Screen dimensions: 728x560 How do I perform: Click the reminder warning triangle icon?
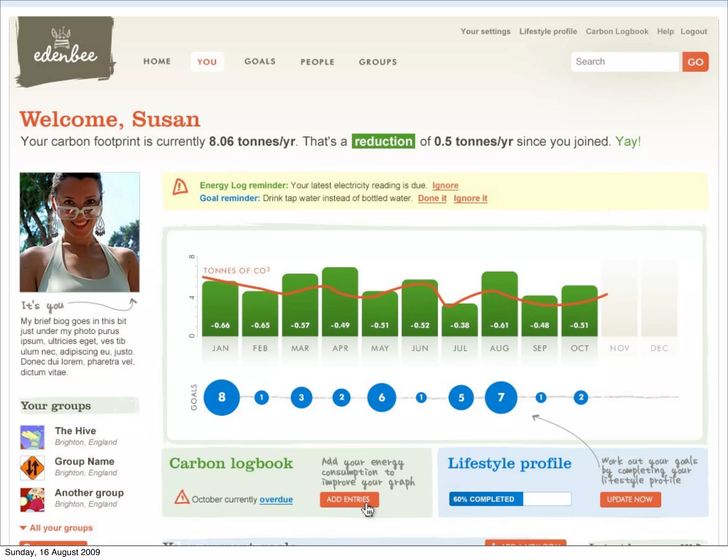pyautogui.click(x=180, y=187)
